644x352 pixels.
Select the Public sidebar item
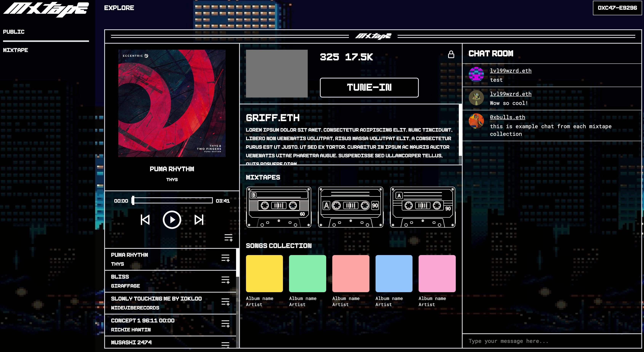click(14, 32)
